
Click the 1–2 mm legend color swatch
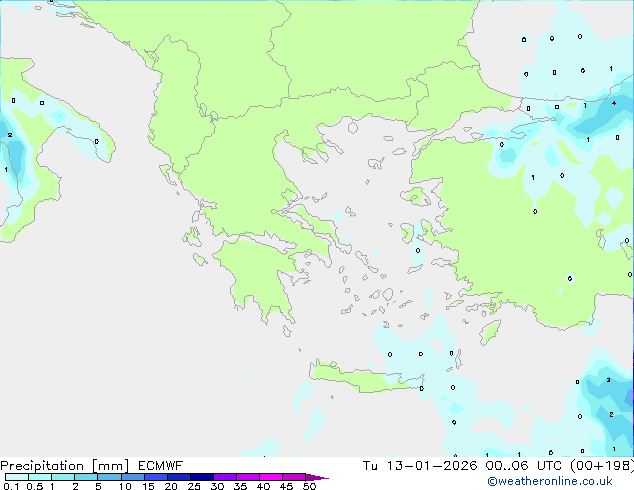tap(63, 477)
